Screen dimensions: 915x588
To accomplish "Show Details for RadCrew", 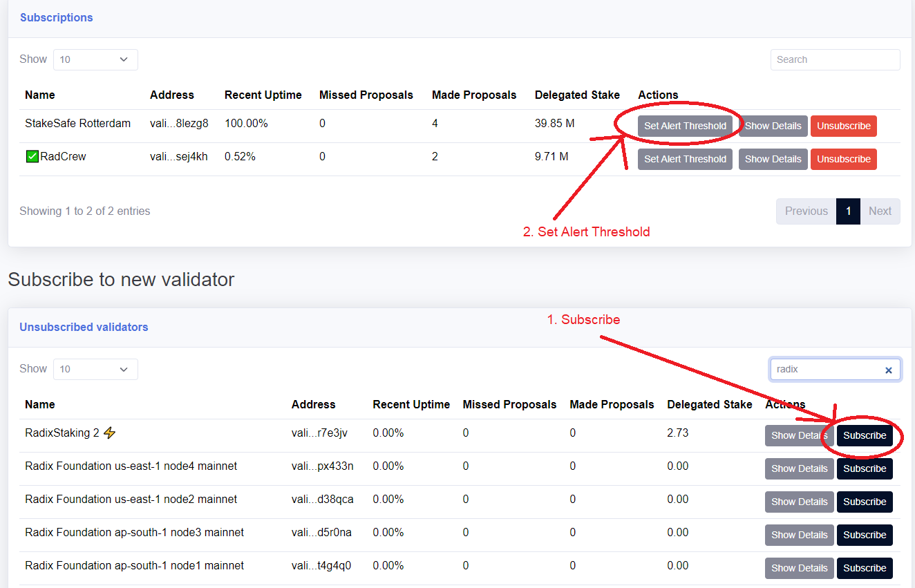I will [x=773, y=159].
